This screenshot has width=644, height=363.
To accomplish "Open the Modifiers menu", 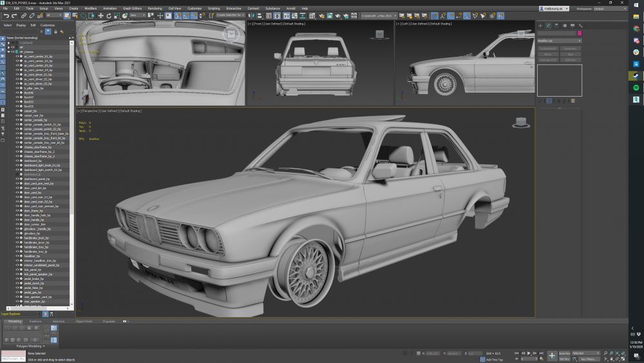I will point(90,8).
